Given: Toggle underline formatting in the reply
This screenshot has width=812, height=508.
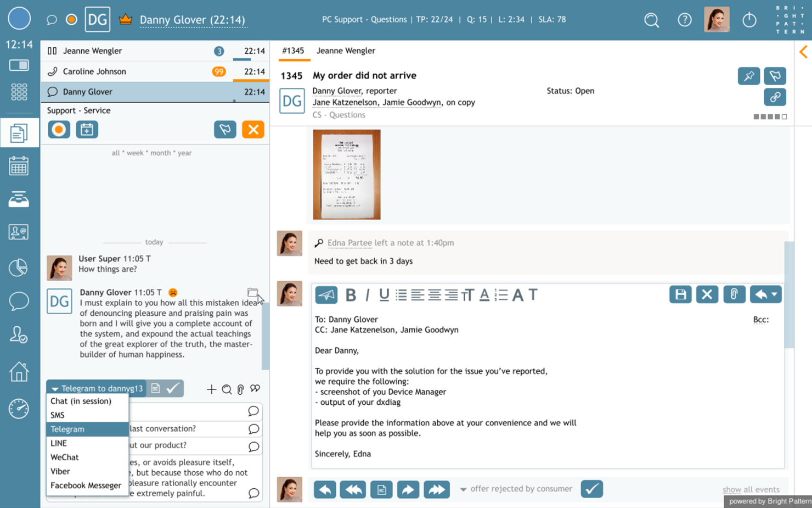Looking at the screenshot, I should tap(384, 295).
